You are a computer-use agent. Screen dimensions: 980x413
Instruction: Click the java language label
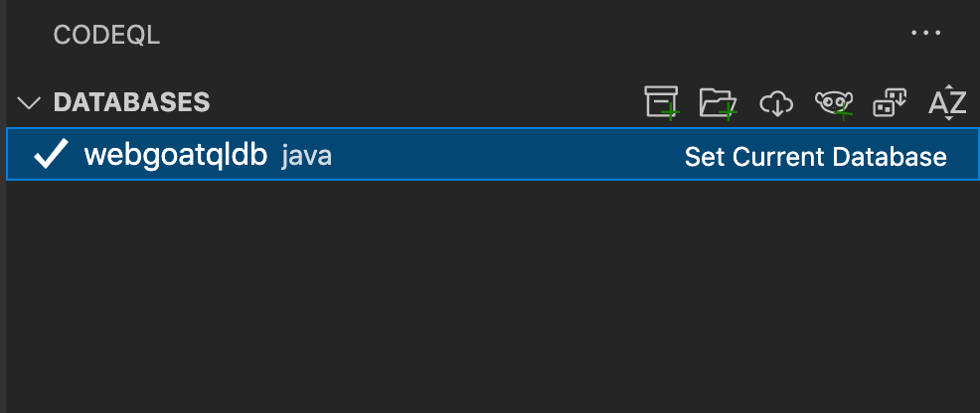pyautogui.click(x=306, y=156)
